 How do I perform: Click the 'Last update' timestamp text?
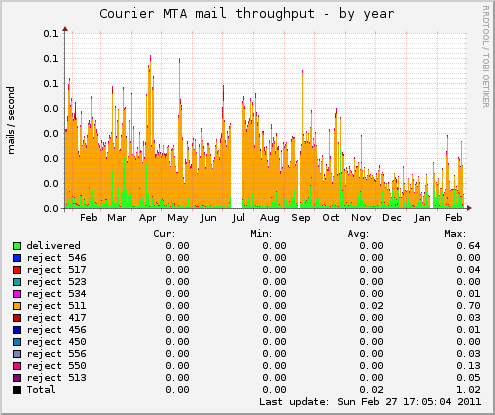point(370,402)
